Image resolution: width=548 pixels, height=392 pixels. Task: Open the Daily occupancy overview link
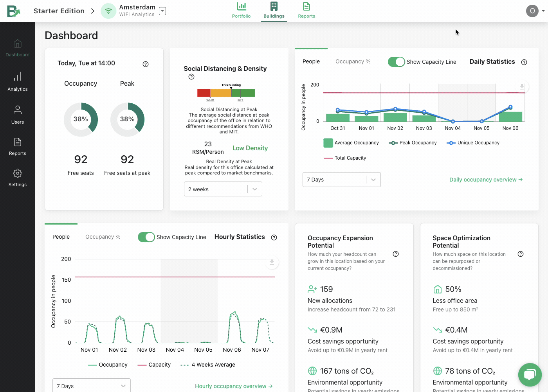click(486, 180)
